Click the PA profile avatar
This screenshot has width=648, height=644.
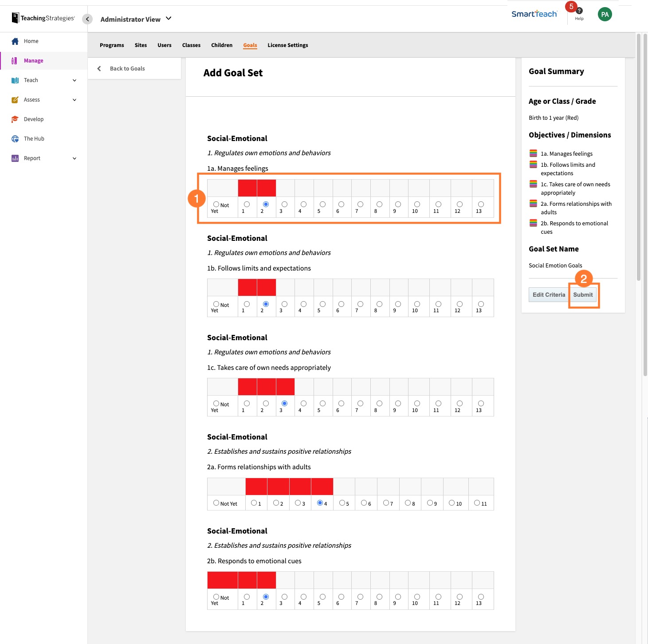click(x=605, y=14)
